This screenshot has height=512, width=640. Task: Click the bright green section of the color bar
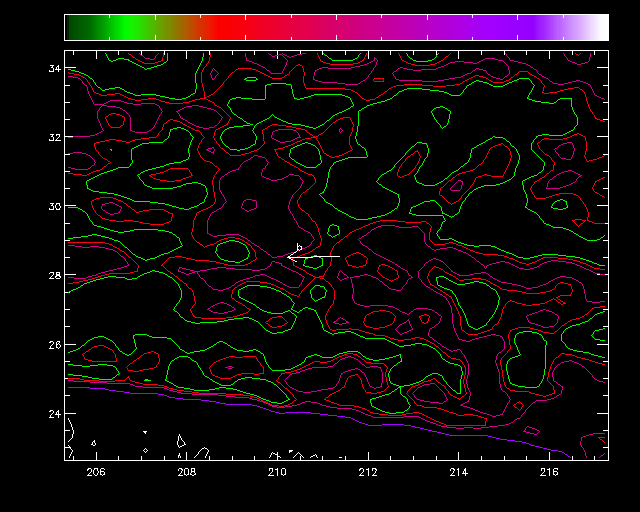(x=128, y=27)
